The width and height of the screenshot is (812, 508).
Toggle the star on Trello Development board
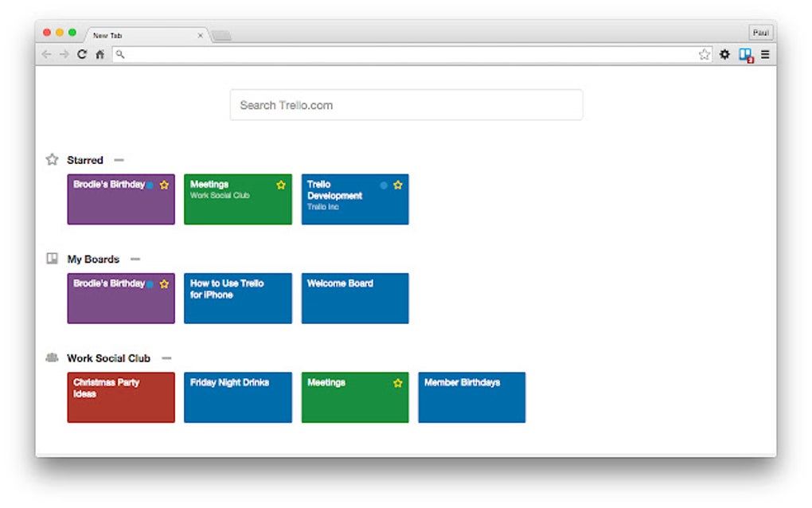click(x=398, y=184)
